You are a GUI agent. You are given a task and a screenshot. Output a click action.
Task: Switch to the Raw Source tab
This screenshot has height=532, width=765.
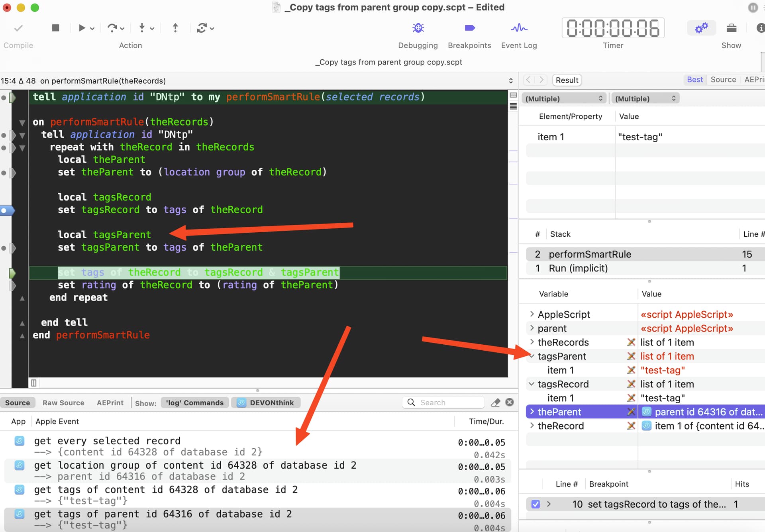[63, 402]
